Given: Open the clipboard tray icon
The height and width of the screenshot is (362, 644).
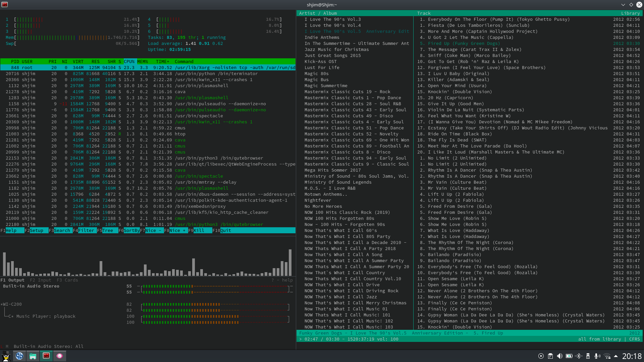Looking at the screenshot, I should tap(550, 356).
